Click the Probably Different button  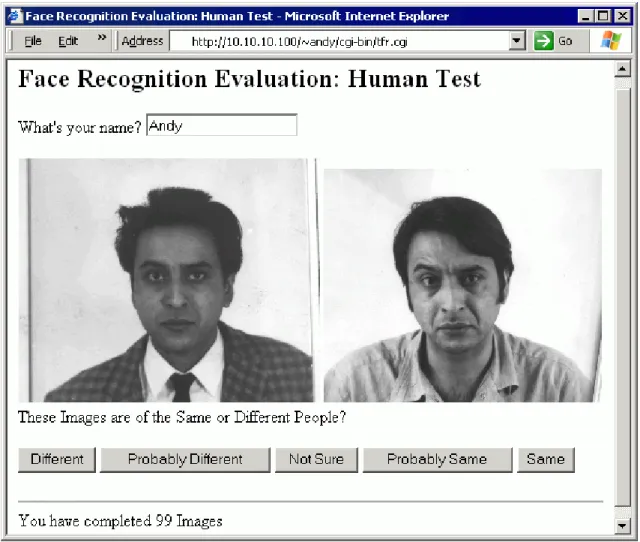[x=185, y=460]
